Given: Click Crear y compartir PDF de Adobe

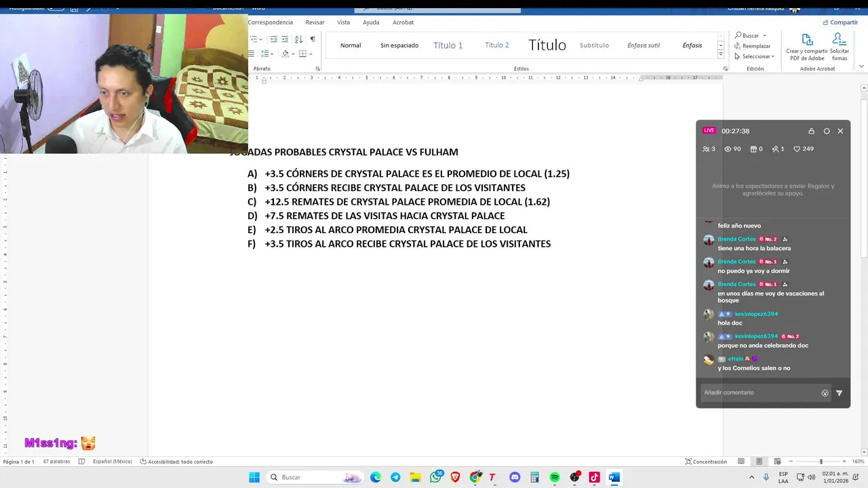Looking at the screenshot, I should click(x=807, y=47).
